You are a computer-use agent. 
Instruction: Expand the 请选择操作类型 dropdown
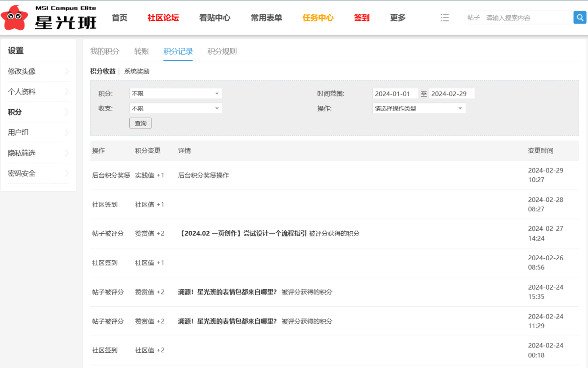pyautogui.click(x=419, y=108)
